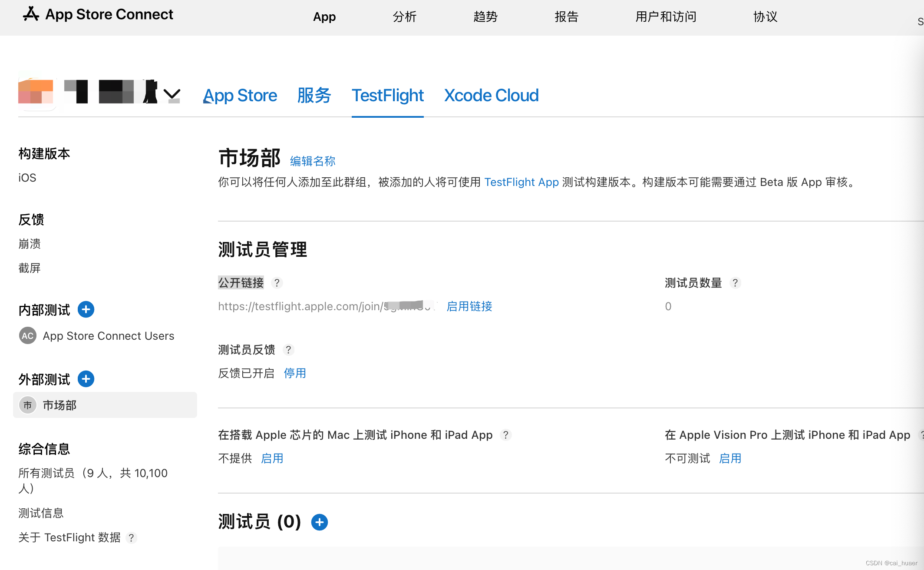Enable testing on Apple Vision Pro
The height and width of the screenshot is (570, 924).
730,458
